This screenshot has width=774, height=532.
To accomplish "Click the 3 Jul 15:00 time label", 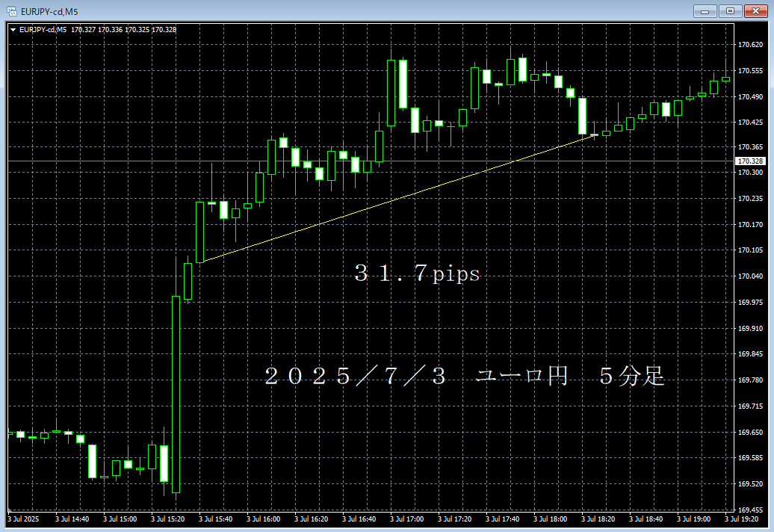I will click(120, 519).
